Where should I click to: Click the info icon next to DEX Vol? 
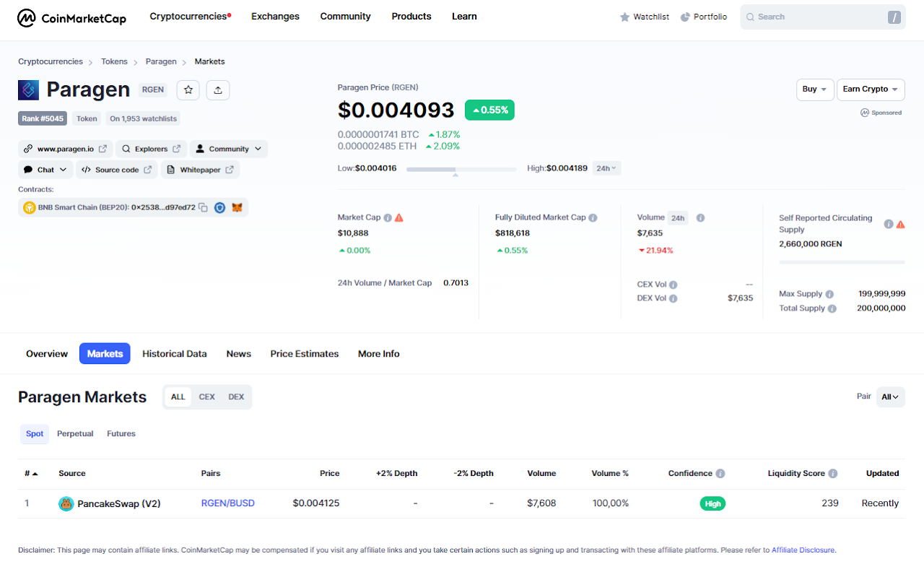[673, 298]
